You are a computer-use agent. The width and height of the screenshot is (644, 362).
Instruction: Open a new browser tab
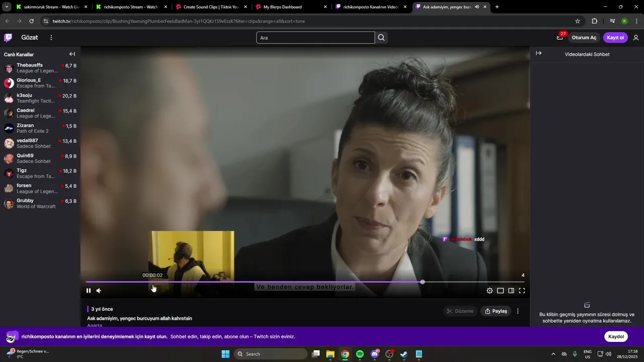(497, 7)
